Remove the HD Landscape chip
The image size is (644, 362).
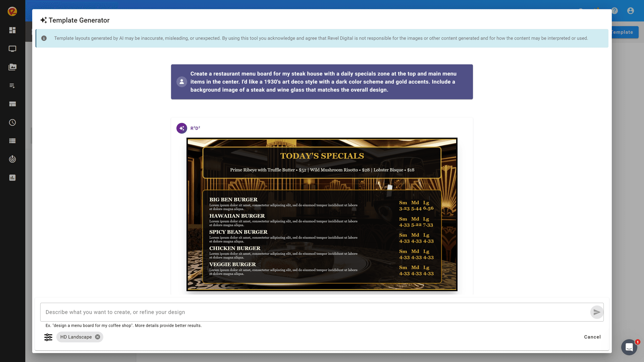tap(98, 337)
